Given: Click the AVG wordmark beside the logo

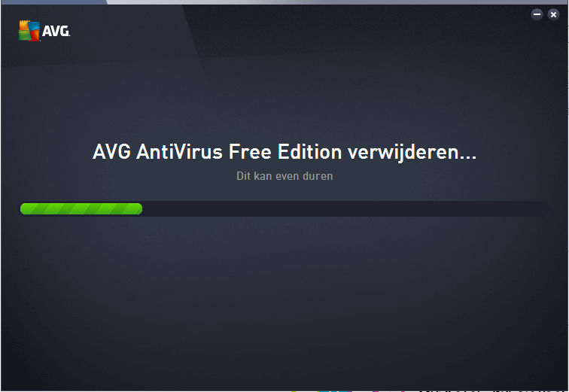Looking at the screenshot, I should [x=56, y=31].
